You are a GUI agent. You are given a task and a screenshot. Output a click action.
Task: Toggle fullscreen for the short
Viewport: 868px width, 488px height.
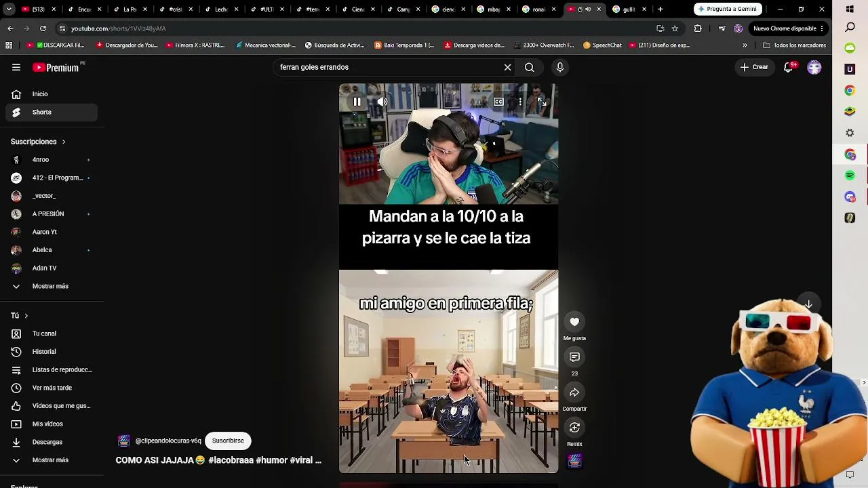point(542,102)
